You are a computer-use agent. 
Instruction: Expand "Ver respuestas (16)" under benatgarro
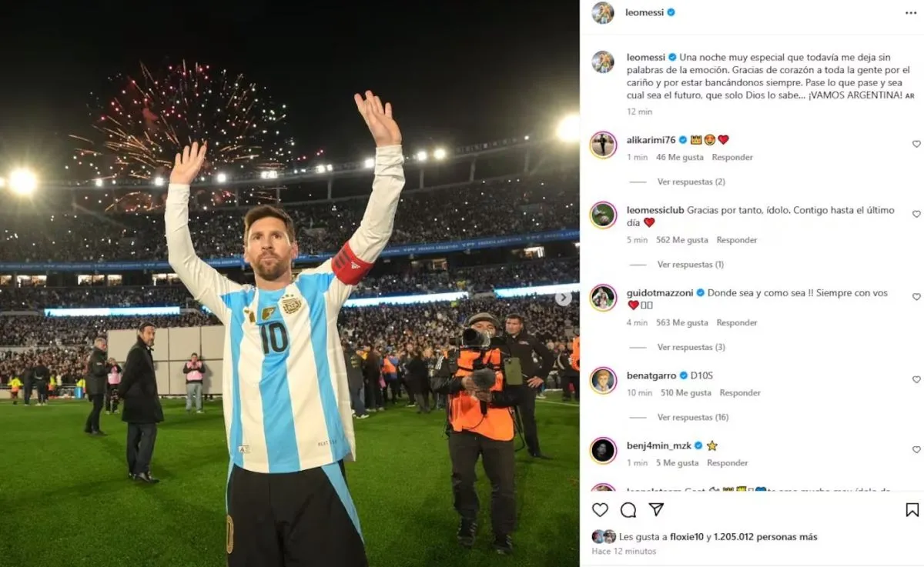tap(693, 417)
